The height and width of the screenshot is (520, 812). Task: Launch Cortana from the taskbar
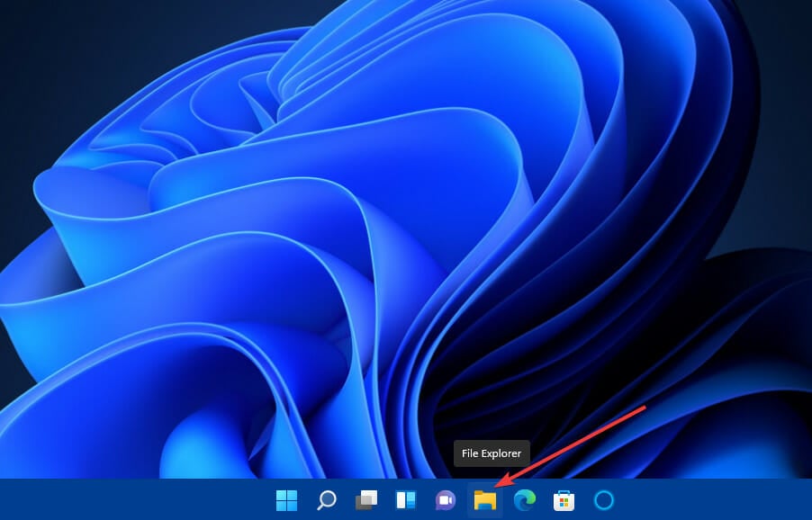click(x=604, y=500)
